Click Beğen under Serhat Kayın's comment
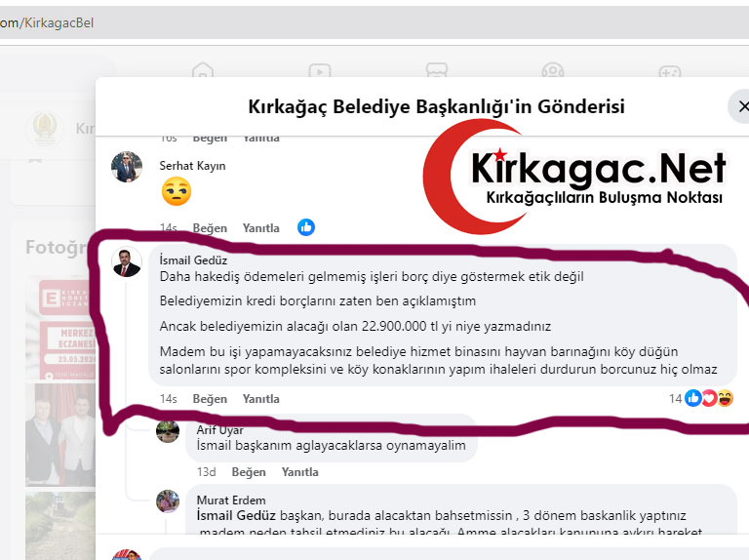749x560 pixels. 210,228
